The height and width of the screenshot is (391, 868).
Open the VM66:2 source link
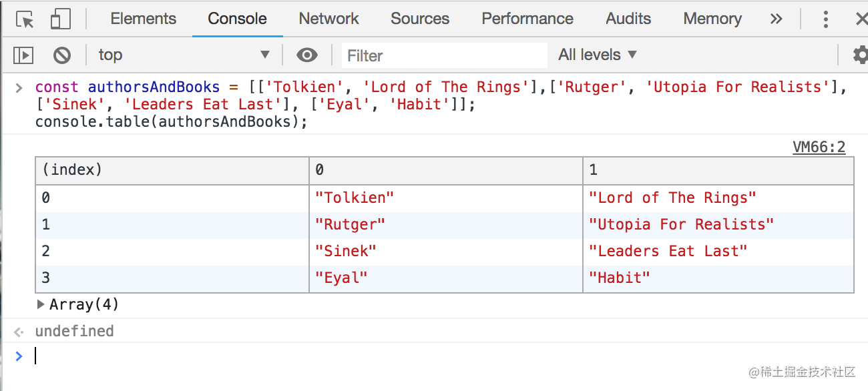click(819, 147)
